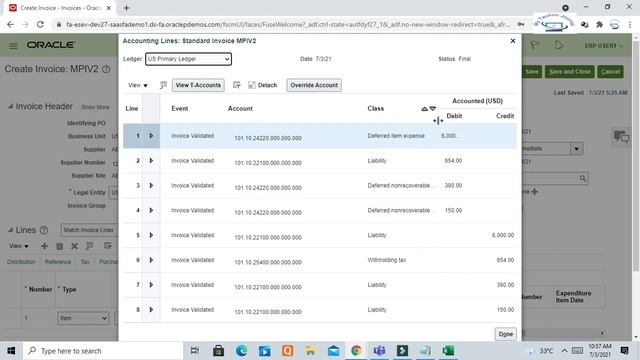Close the Accounting Lines dialog

pyautogui.click(x=513, y=41)
